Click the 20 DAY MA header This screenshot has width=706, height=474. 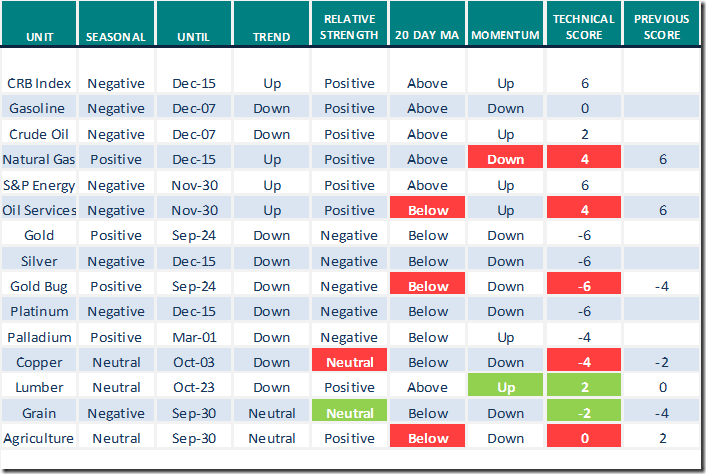[x=427, y=37]
